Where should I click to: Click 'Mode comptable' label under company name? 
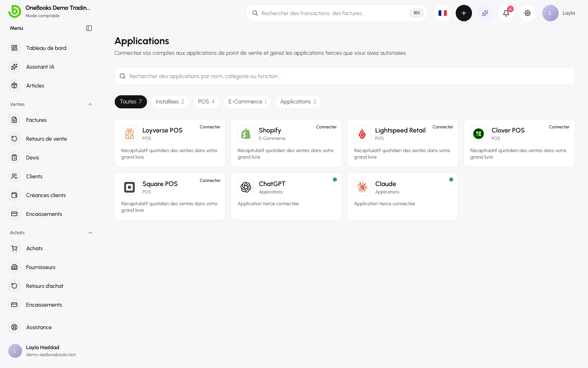pos(42,16)
